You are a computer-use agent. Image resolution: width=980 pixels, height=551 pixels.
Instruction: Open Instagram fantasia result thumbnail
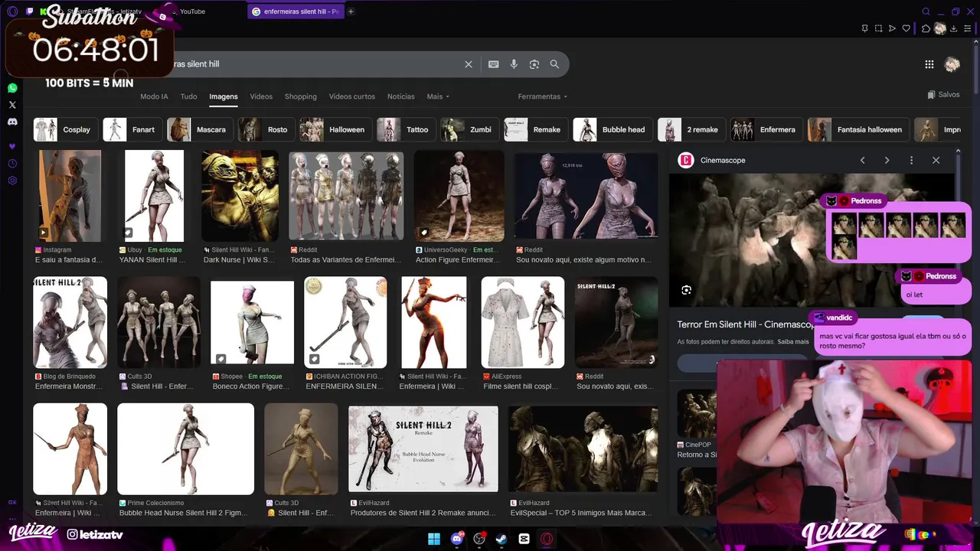click(70, 196)
